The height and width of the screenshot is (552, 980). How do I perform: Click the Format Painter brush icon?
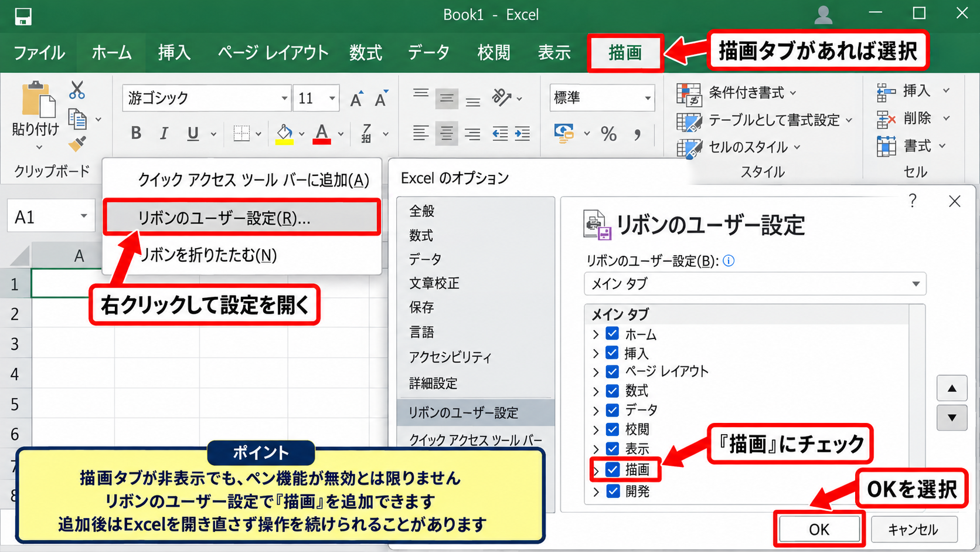pos(77,144)
